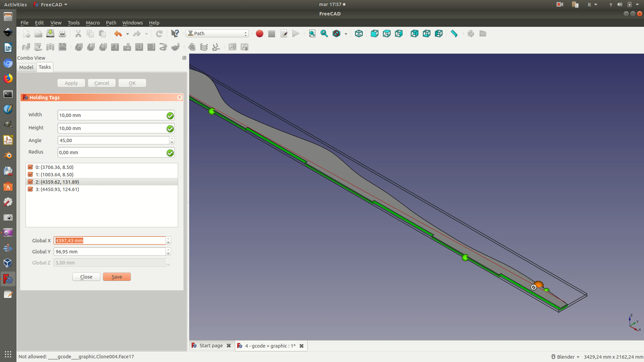Set the axonometric view cube icon
This screenshot has height=362, width=644.
(x=359, y=34)
